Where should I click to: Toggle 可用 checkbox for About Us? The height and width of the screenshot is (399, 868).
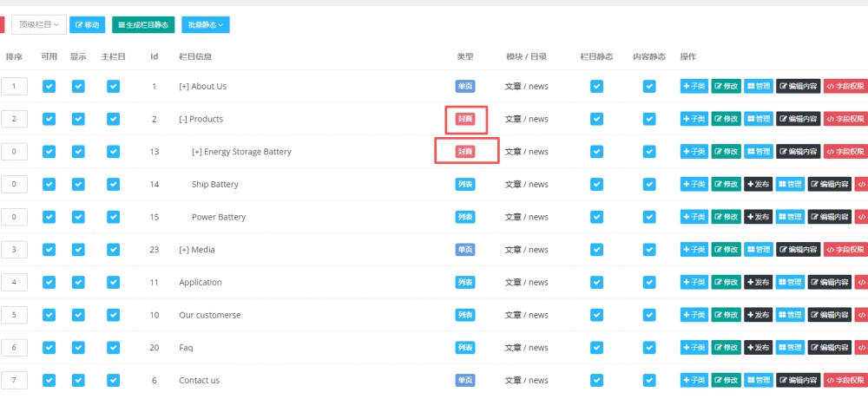(x=49, y=87)
